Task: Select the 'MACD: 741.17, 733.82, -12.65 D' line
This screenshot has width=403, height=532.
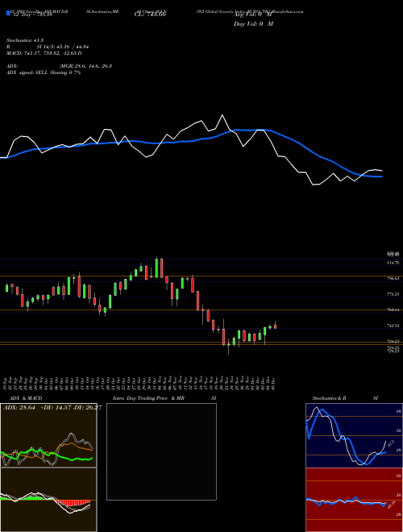Action: (x=44, y=53)
